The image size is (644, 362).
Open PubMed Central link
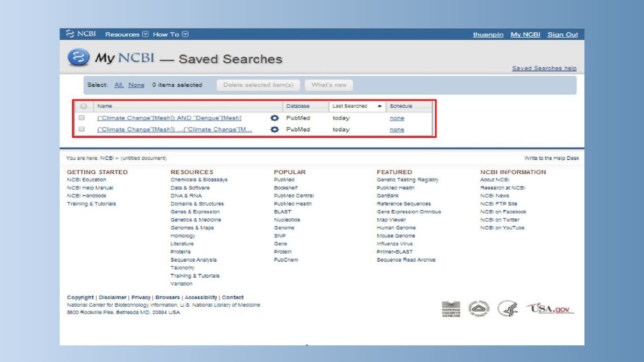click(294, 196)
